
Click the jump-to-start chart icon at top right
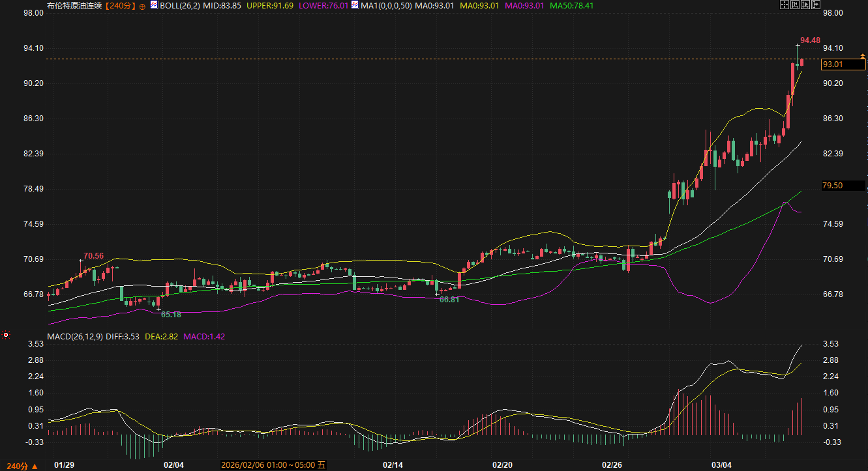(x=794, y=5)
